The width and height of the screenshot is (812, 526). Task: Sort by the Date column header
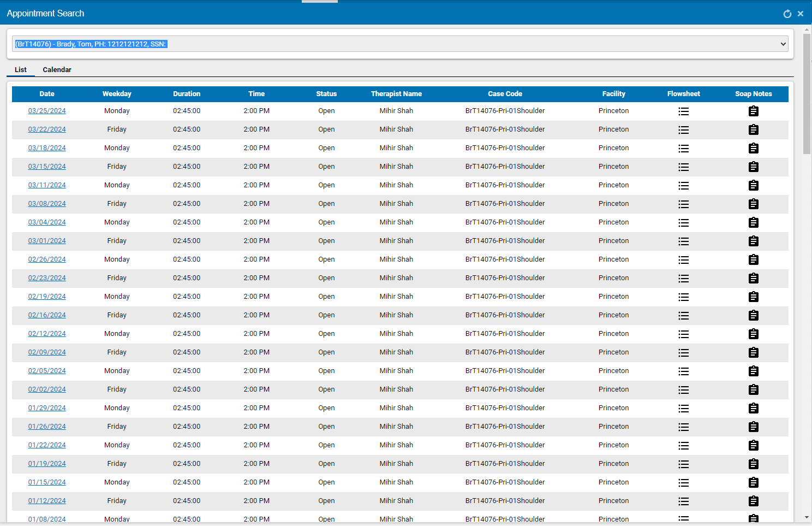point(47,93)
